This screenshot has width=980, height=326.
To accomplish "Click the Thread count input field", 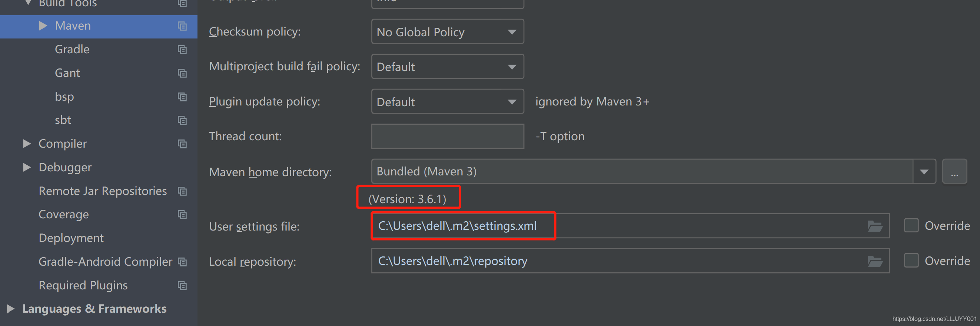I will click(448, 136).
